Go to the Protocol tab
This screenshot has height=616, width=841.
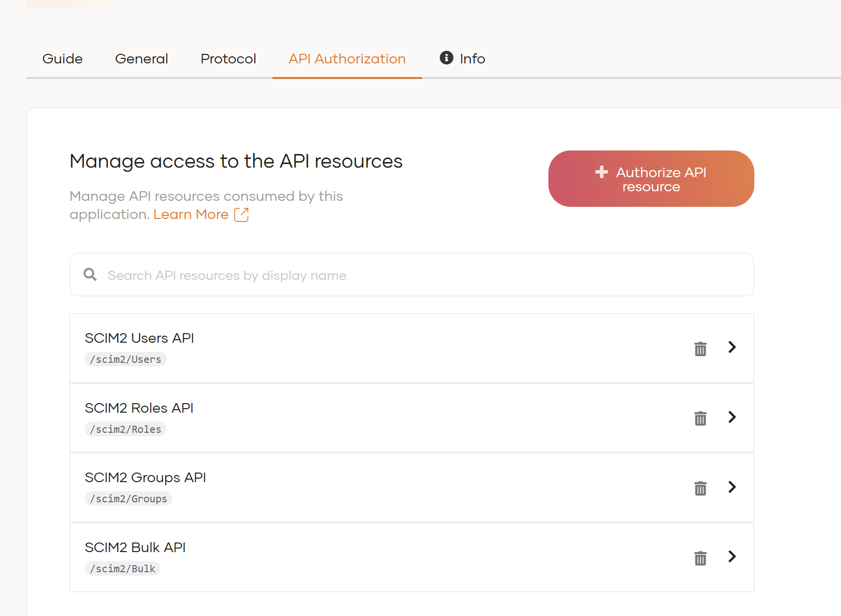pos(228,59)
